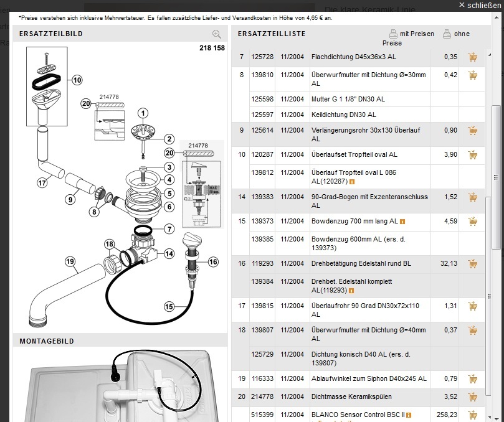Add Überlaufset Tropfteil oval AL to cart

pos(472,155)
